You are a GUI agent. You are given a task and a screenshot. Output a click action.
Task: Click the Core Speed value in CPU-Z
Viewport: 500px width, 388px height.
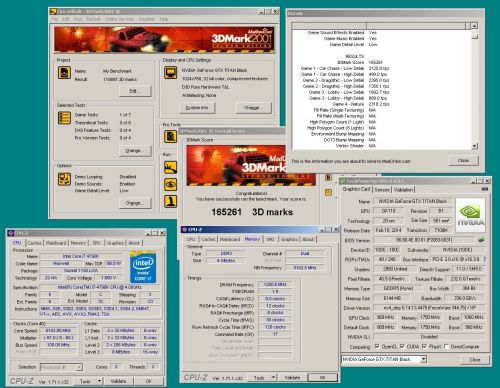(x=58, y=330)
